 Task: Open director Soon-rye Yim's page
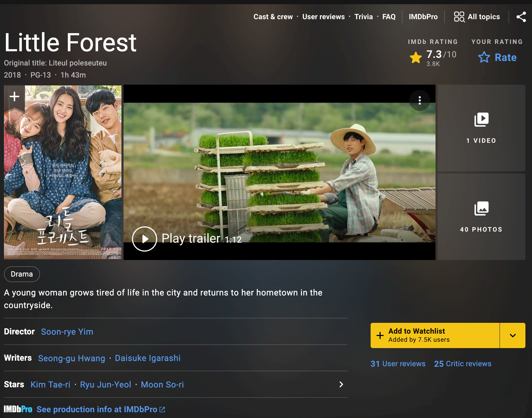point(67,332)
